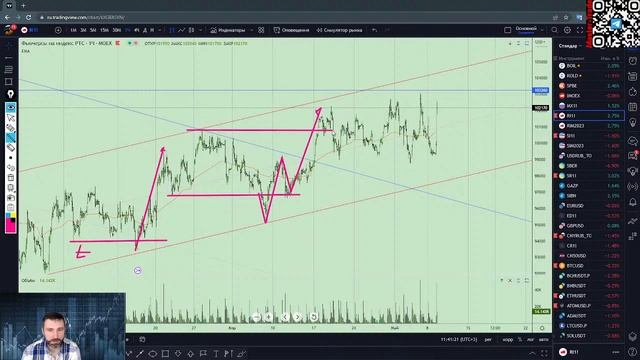Open RI11 details more options dots

616,352
